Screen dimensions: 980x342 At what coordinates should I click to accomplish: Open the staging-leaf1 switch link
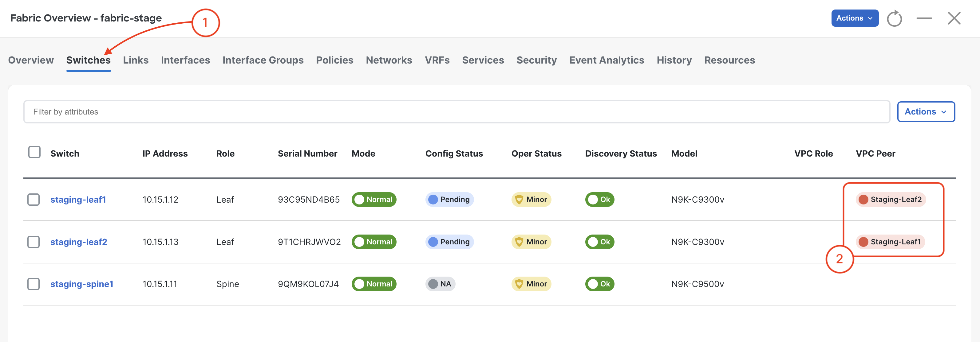[x=78, y=200]
